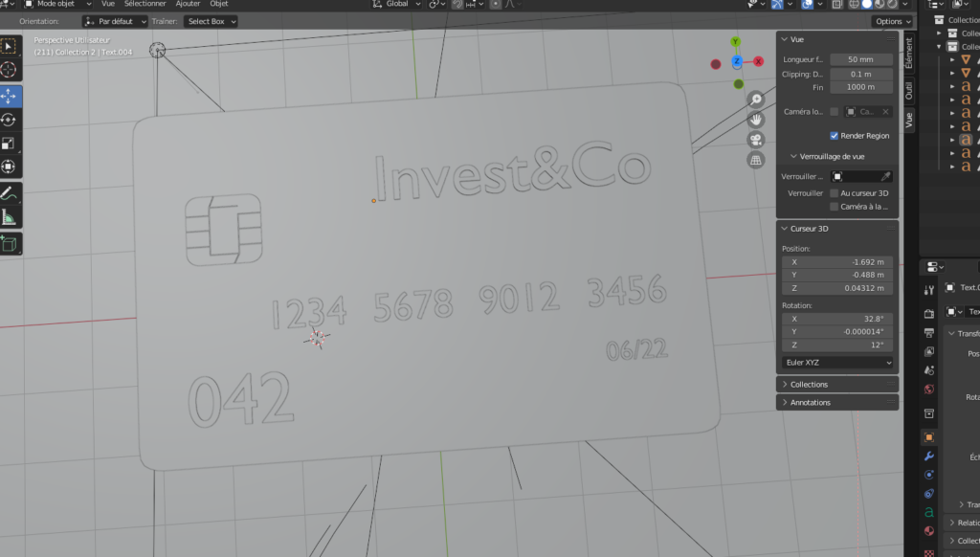Viewport: 980px width, 557px height.
Task: Open the World properties tab icon
Action: 928,389
